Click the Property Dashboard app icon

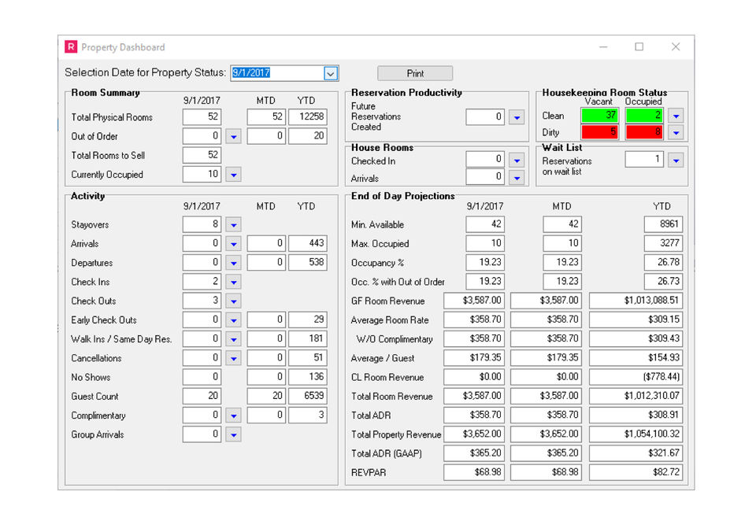[71, 46]
